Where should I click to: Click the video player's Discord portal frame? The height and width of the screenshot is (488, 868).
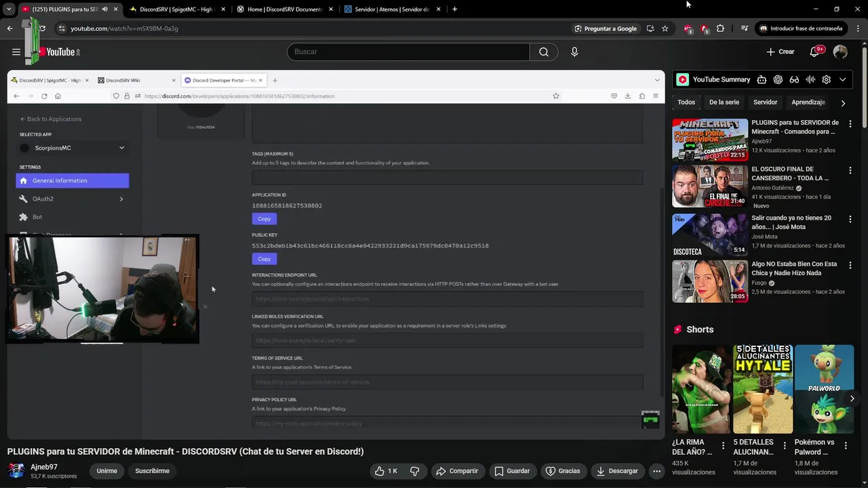pos(336,254)
